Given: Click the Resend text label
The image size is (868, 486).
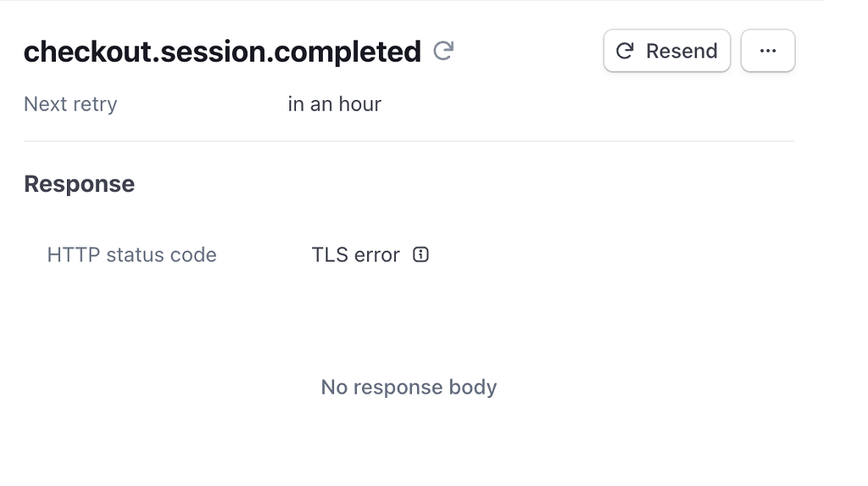Looking at the screenshot, I should click(x=682, y=51).
